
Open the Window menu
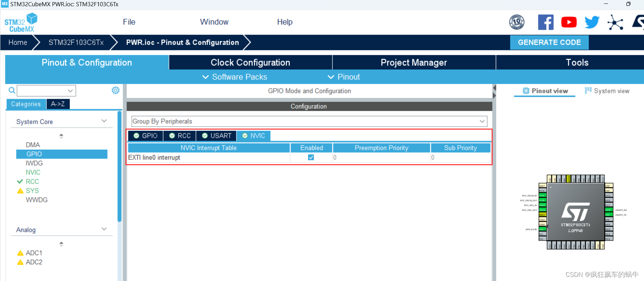(x=214, y=22)
